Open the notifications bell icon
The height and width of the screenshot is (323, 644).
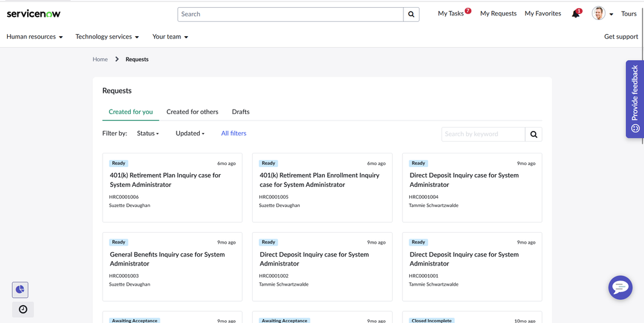click(x=576, y=14)
